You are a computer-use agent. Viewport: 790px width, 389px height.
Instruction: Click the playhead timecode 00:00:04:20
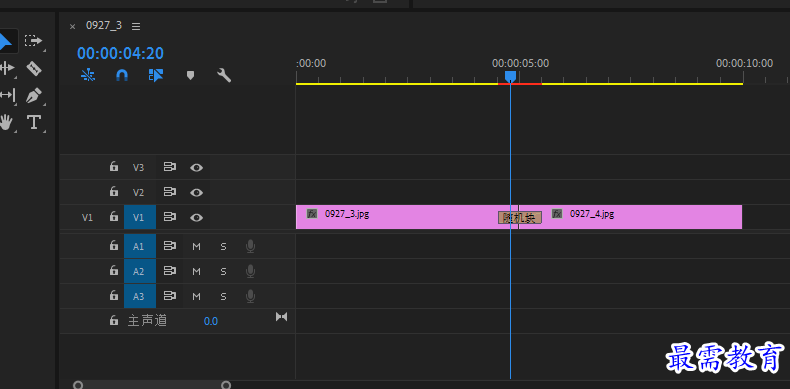(x=120, y=53)
